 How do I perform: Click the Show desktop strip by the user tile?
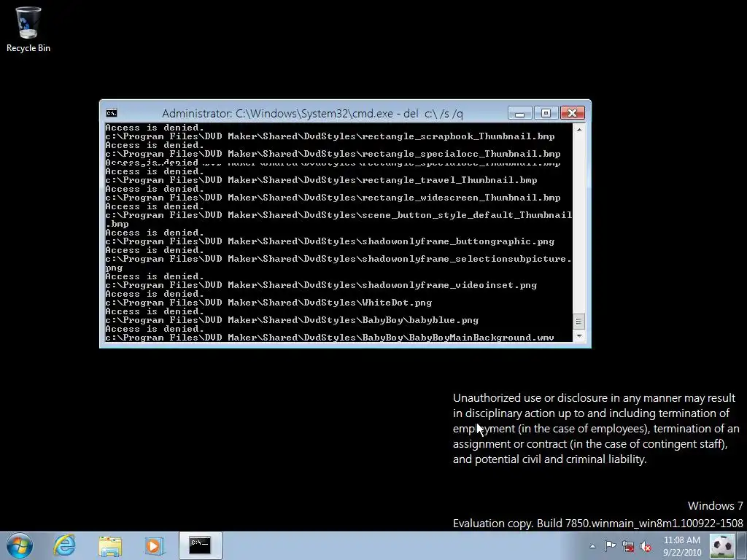[741, 546]
